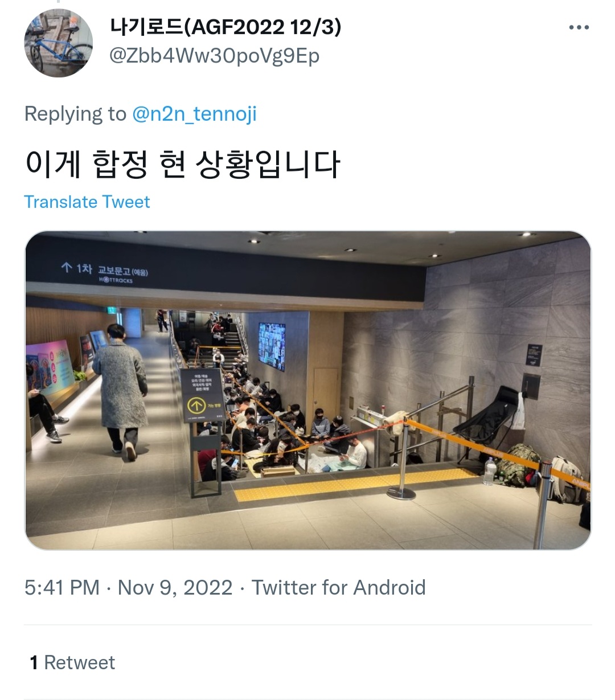615x700 pixels.
Task: Click the Nov 9, 2022 date
Action: [x=175, y=587]
